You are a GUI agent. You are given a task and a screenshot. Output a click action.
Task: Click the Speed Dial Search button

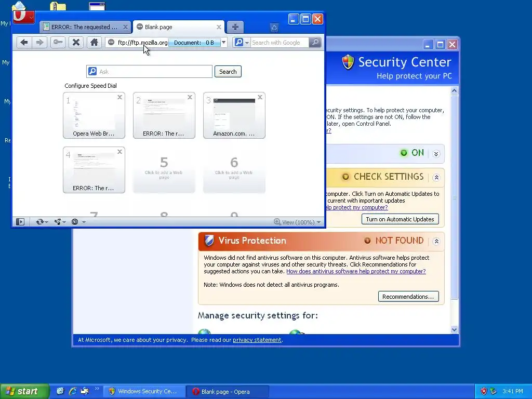point(228,72)
